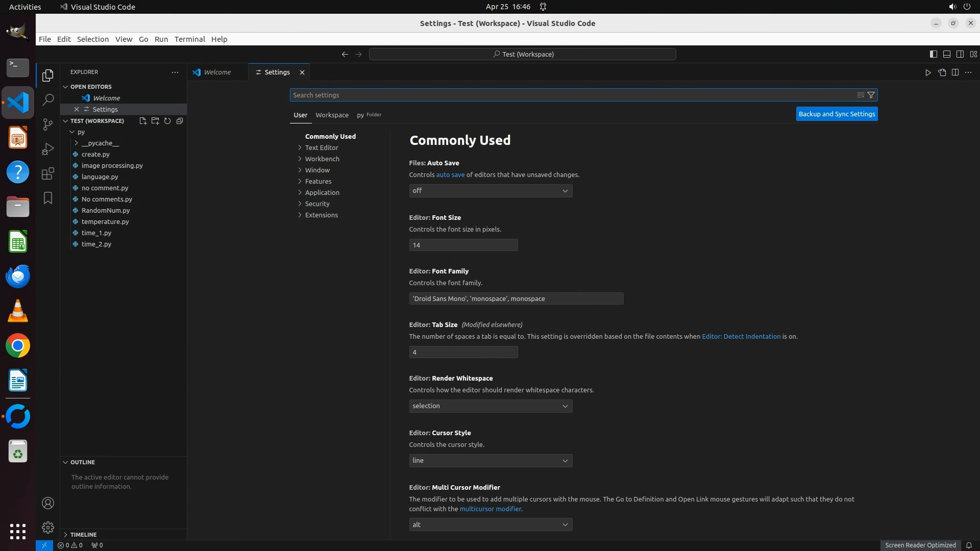Open Google Chrome from the dock
980x551 pixels.
(18, 346)
